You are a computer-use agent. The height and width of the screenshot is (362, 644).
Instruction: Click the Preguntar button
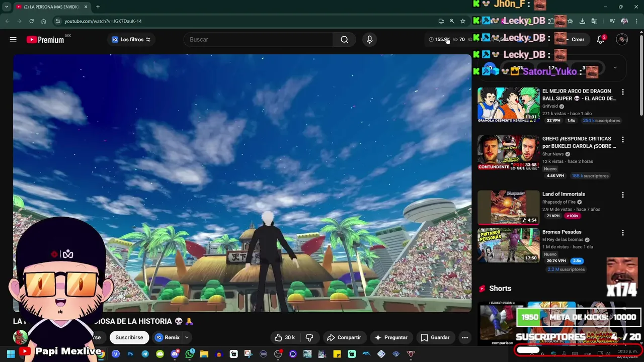(391, 337)
